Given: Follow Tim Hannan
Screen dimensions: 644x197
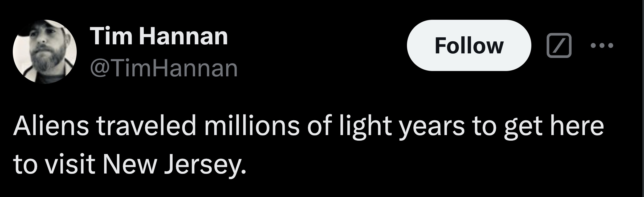Looking at the screenshot, I should pos(469,45).
